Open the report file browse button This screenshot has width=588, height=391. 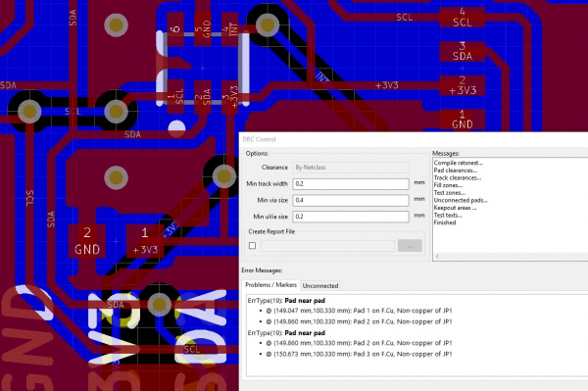(410, 246)
